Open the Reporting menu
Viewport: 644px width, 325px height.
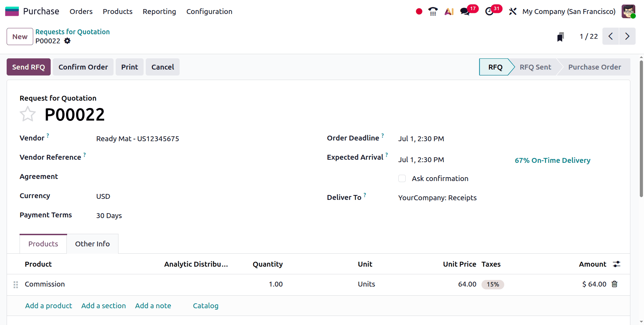click(159, 12)
